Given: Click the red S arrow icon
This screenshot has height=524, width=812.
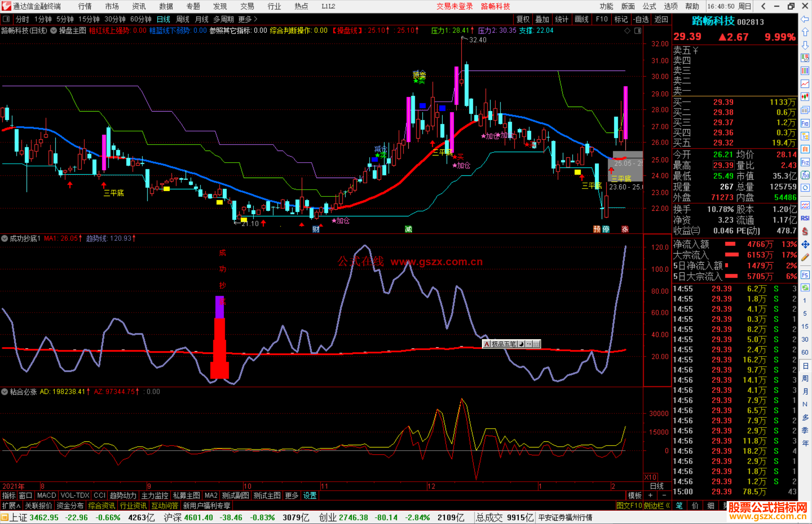Looking at the screenshot, I should (805, 231).
